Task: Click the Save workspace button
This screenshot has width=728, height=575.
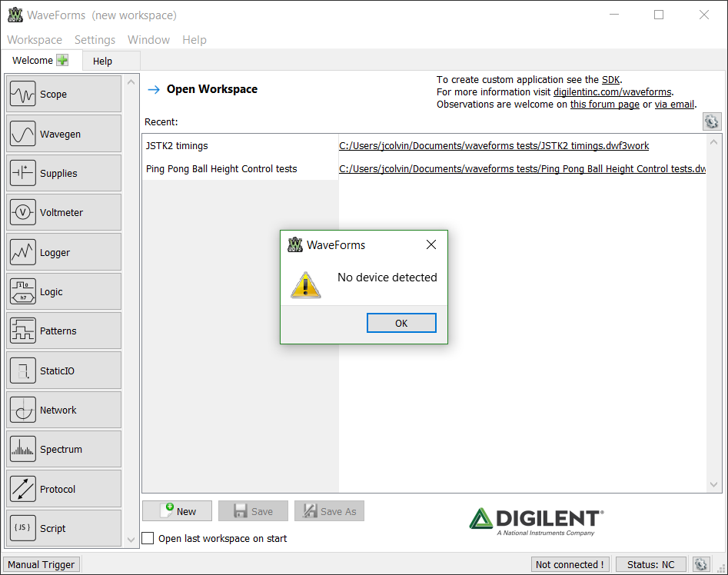Action: coord(253,511)
